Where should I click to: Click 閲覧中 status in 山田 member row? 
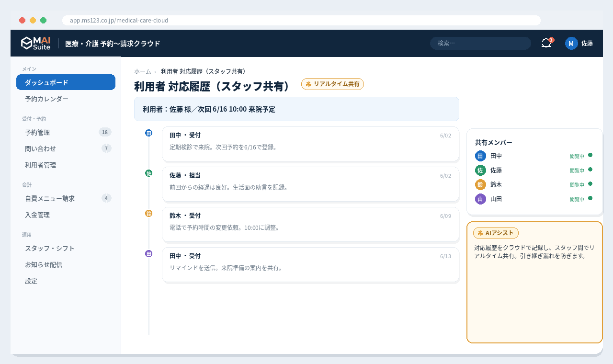point(577,199)
